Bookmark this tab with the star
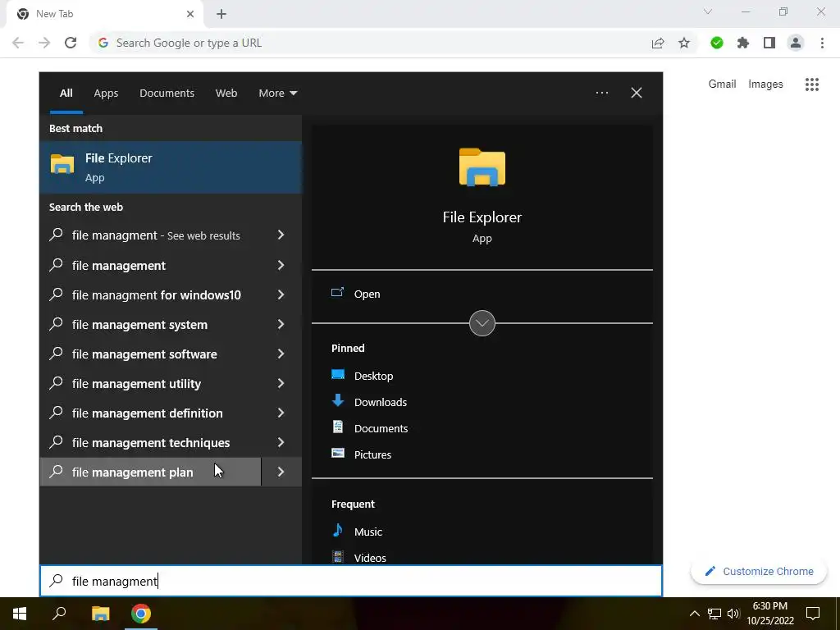Screen dimensions: 840x630 pyautogui.click(x=684, y=43)
